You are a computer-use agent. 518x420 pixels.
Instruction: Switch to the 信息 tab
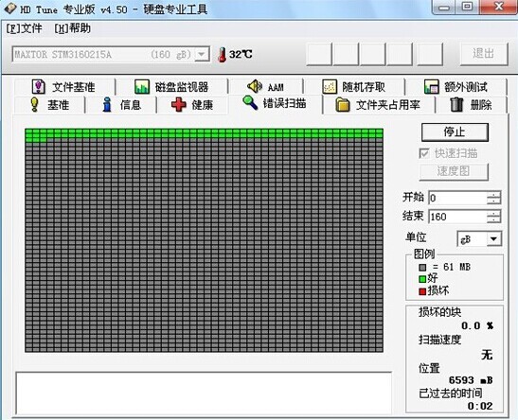coord(121,105)
